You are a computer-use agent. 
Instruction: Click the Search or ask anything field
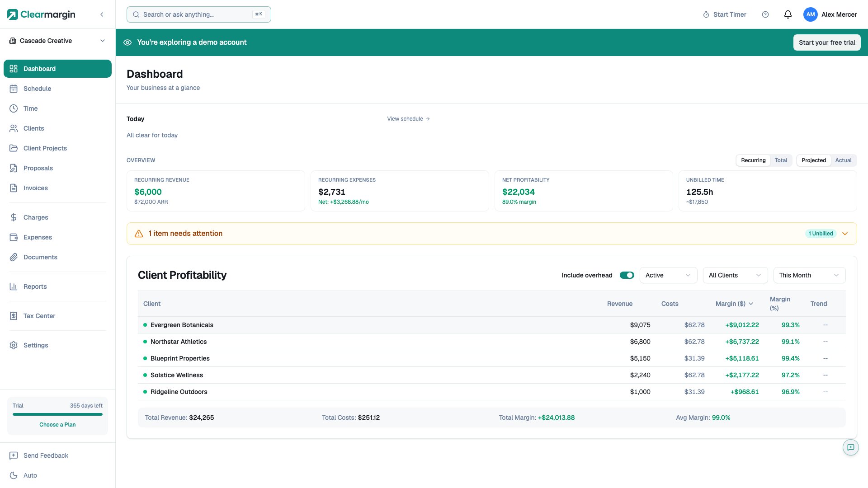(198, 14)
